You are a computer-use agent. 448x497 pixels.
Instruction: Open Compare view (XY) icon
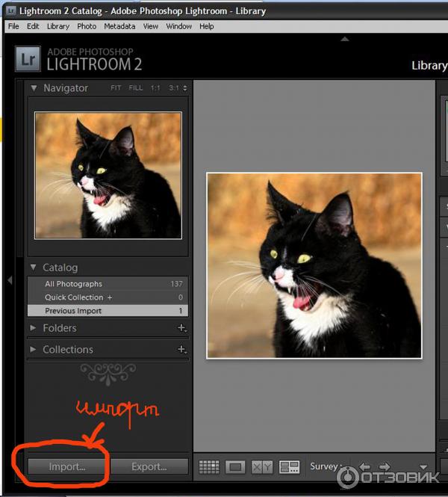coord(262,467)
